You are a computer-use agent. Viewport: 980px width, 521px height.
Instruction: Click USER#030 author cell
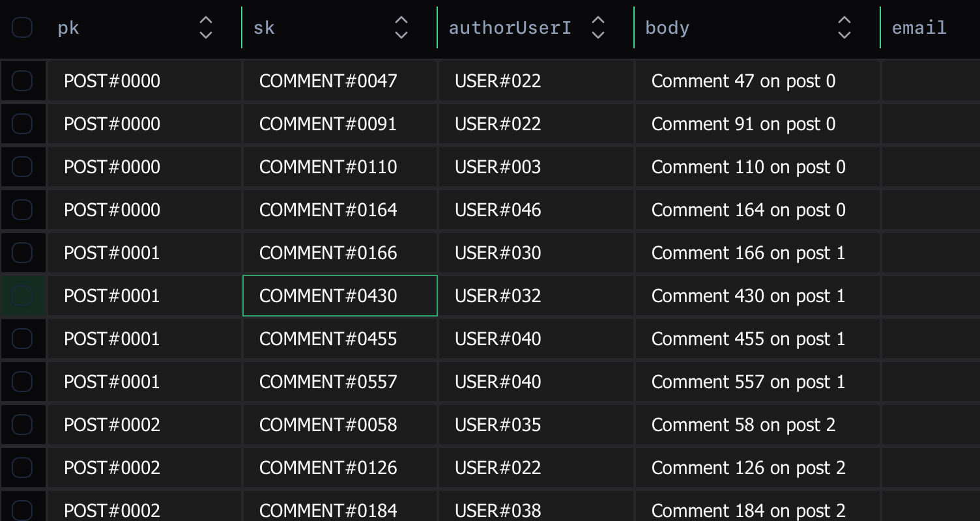point(536,253)
